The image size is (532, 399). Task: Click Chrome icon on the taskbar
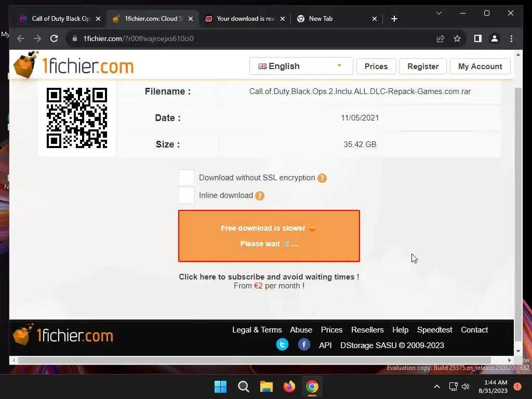point(312,387)
